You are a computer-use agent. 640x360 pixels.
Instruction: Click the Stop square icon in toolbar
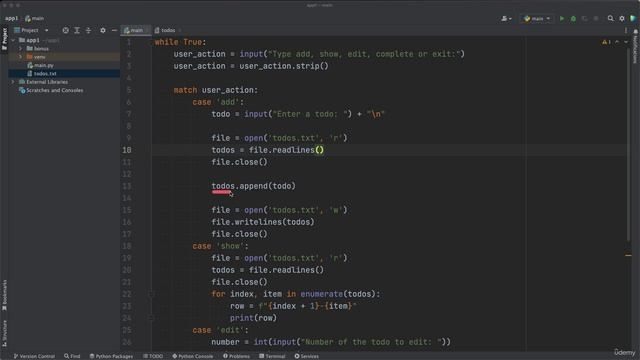click(x=596, y=18)
